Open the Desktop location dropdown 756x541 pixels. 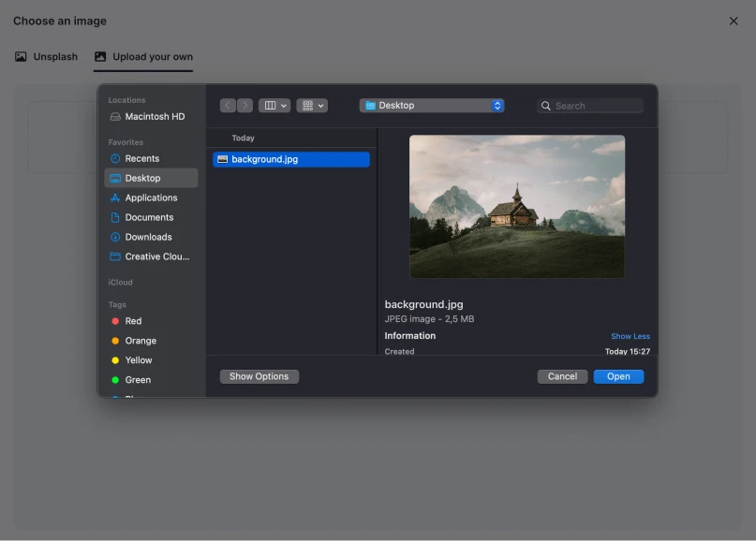431,105
